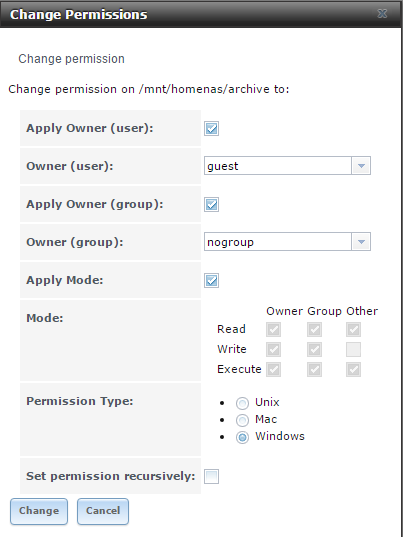Screen dimensions: 403x537
Task: Open the Owner (user) dropdown arrow
Action: click(x=361, y=166)
